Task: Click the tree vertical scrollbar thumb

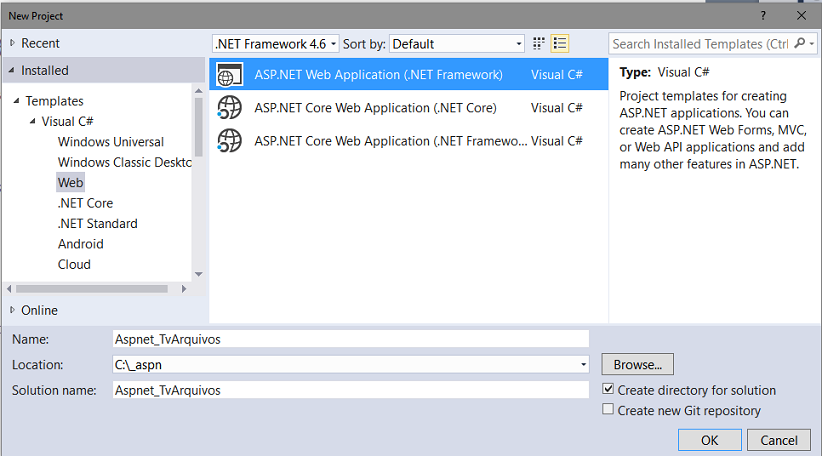Action: click(x=199, y=127)
